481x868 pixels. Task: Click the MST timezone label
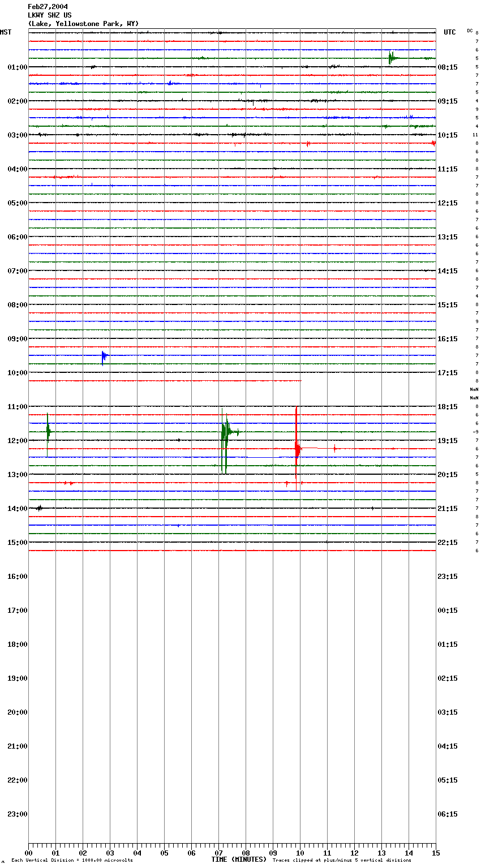tap(6, 32)
